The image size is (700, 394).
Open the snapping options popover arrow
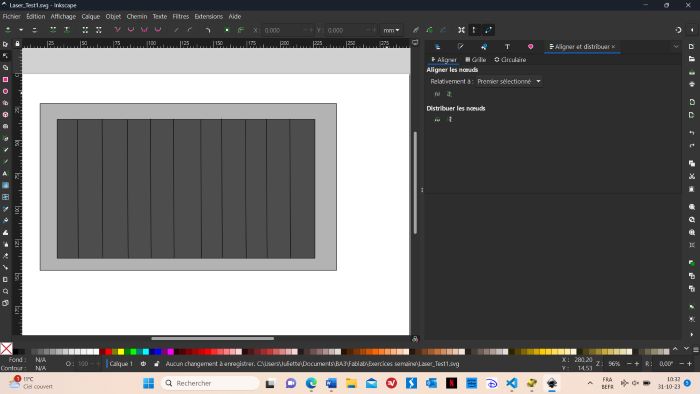point(692,30)
